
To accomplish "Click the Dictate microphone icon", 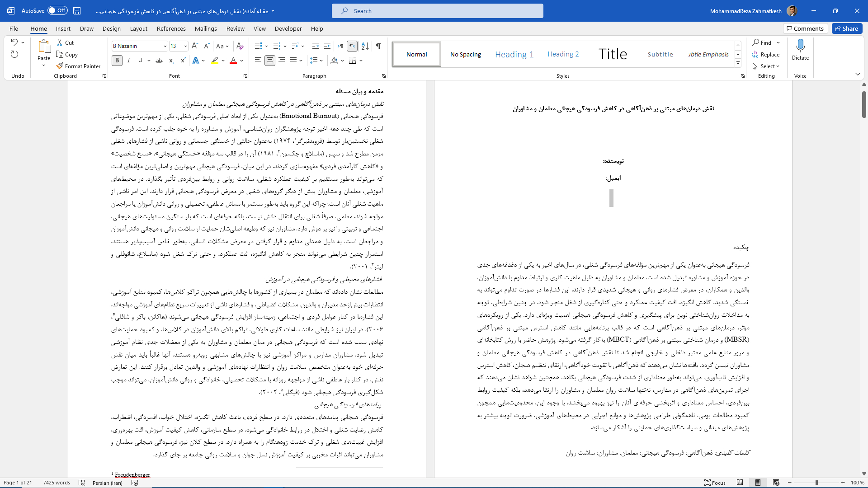I will pos(800,46).
